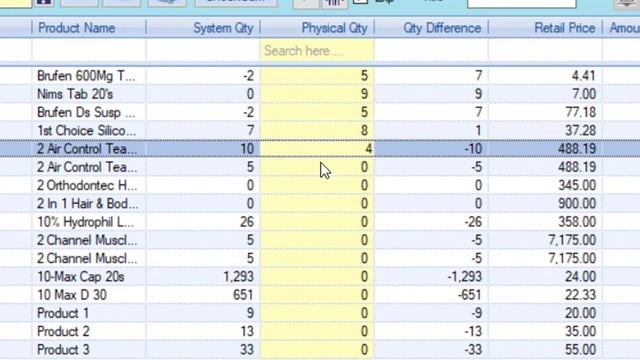Edit Physical Qty for 10% Hydrophil L row
Screen dimensions: 640x360
pyautogui.click(x=317, y=222)
